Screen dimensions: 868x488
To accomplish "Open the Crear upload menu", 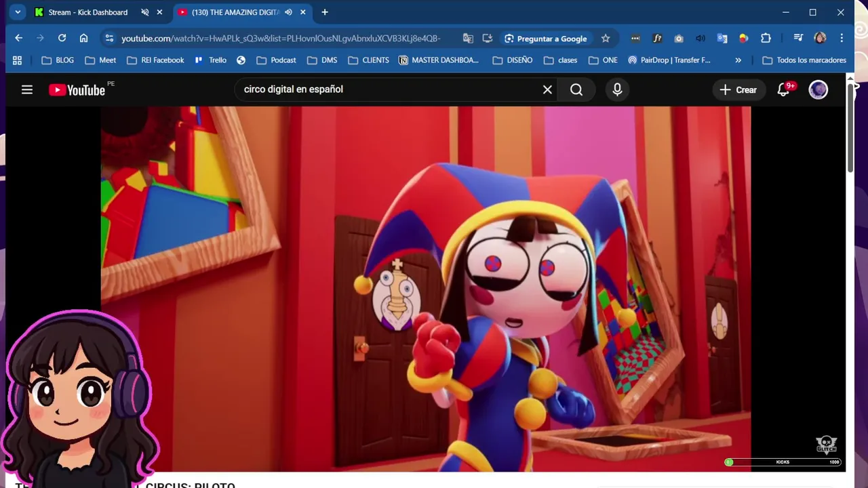I will tap(738, 89).
